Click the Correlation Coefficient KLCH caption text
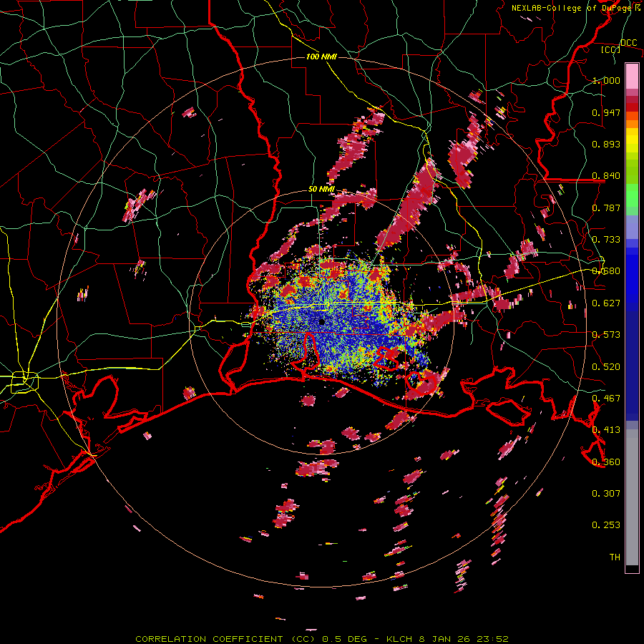The height and width of the screenshot is (644, 644). coord(322,639)
